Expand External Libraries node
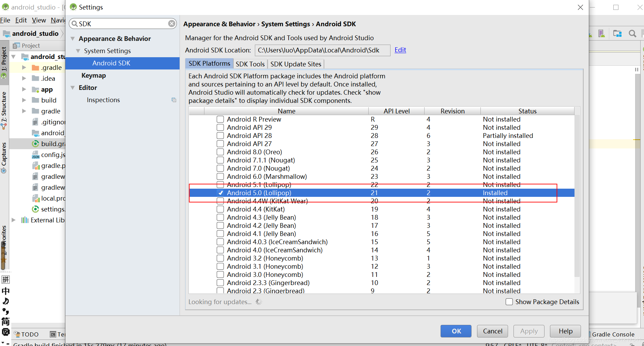The height and width of the screenshot is (346, 644). click(x=14, y=220)
